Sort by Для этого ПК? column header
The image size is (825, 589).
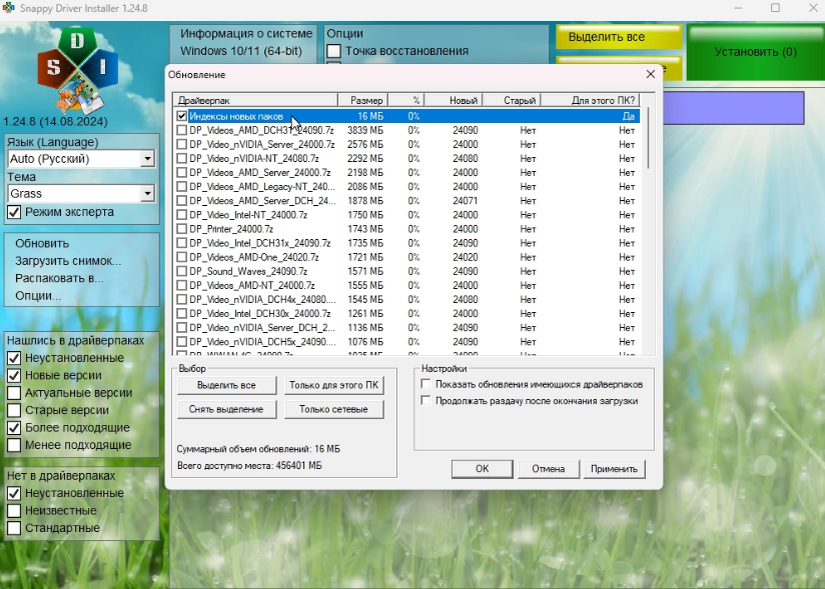pyautogui.click(x=591, y=100)
